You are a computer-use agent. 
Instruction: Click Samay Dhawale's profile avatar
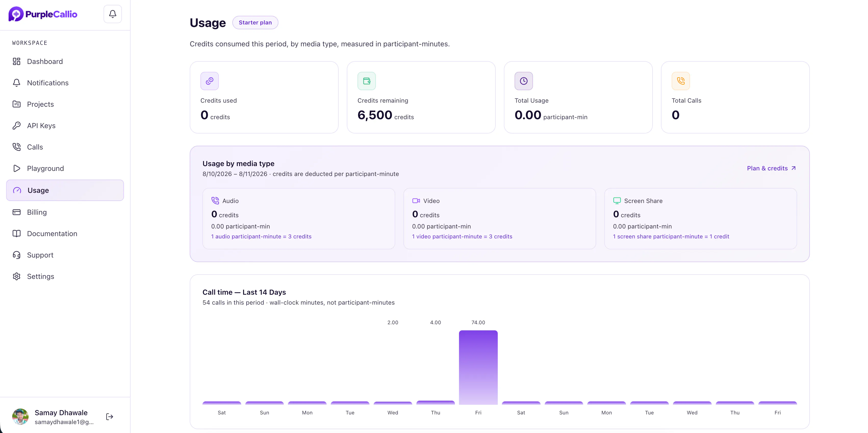click(20, 417)
